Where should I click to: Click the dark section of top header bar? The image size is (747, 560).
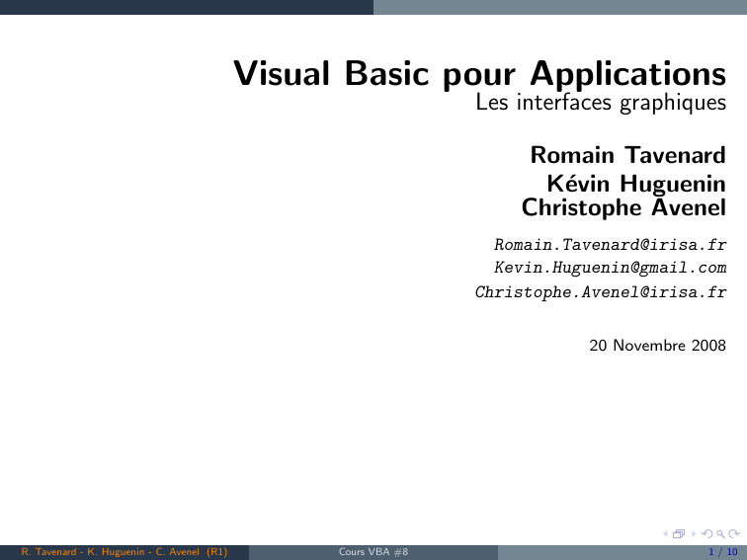(x=187, y=7)
